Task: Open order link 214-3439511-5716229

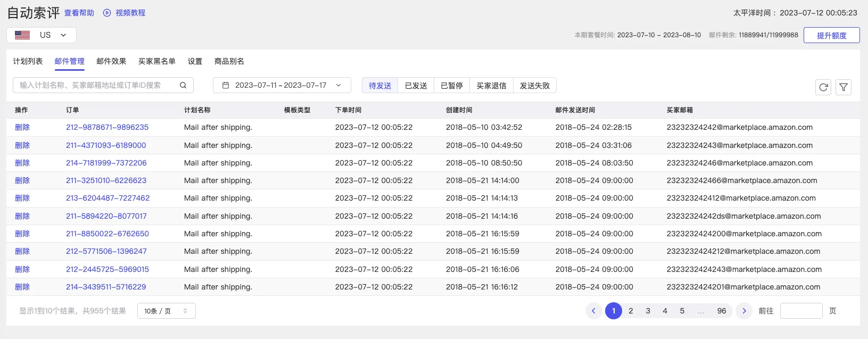Action: tap(106, 287)
